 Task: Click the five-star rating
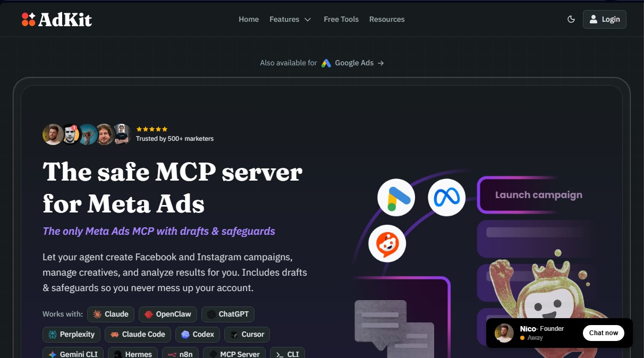pos(152,129)
